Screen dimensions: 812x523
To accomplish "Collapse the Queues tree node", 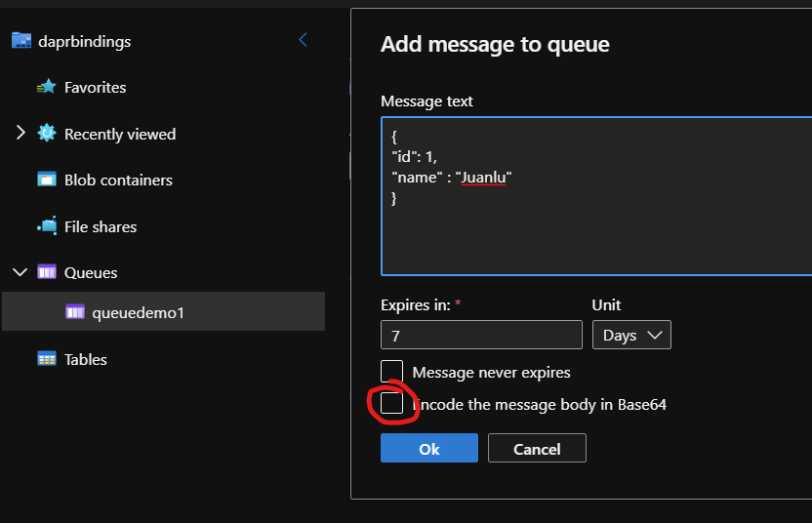I will click(x=20, y=272).
